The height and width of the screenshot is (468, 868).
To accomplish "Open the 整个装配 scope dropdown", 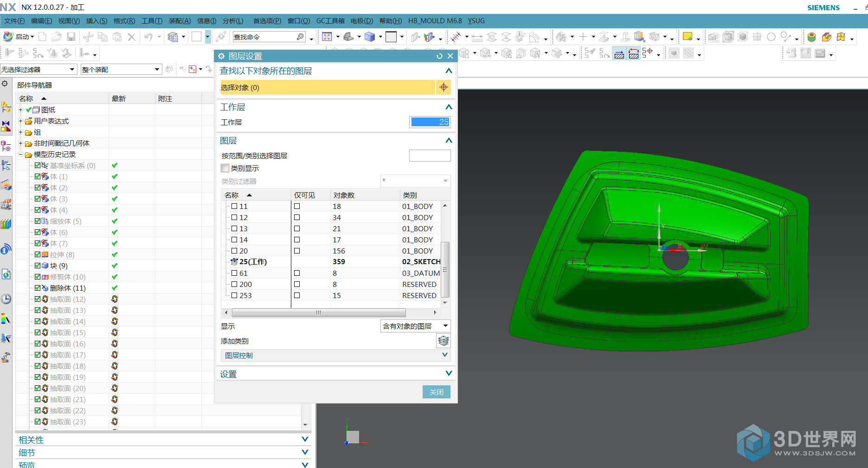I will (x=121, y=69).
